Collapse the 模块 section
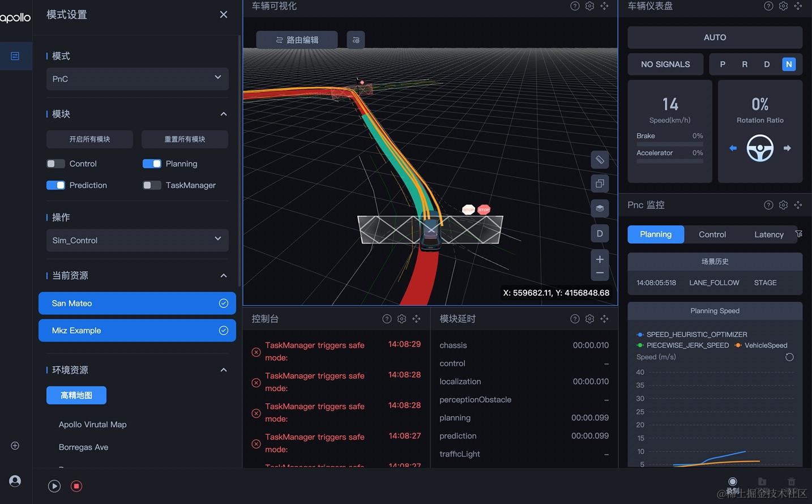This screenshot has width=812, height=504. coord(224,114)
